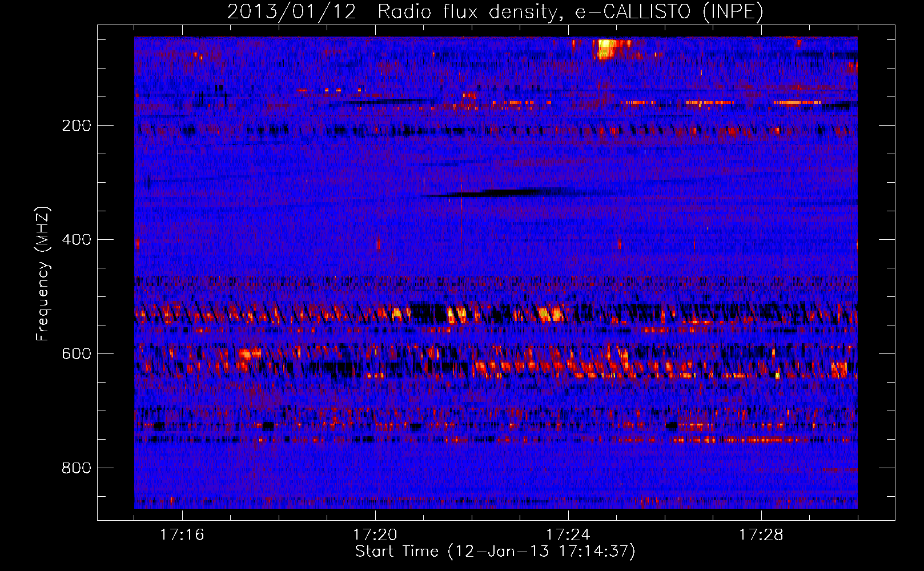Click the bright yellow burst near top of spectrogram
The width and height of the screenshot is (924, 571).
click(x=605, y=49)
